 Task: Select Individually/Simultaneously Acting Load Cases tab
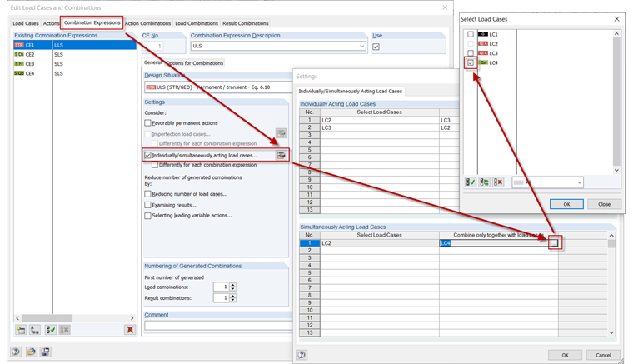[351, 91]
